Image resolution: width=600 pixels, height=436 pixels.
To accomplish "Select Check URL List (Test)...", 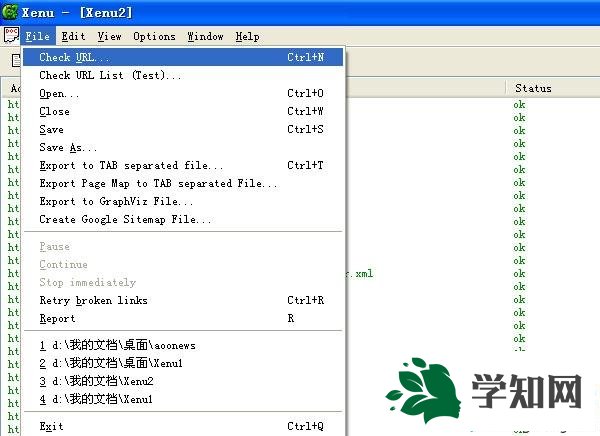I will (183, 75).
